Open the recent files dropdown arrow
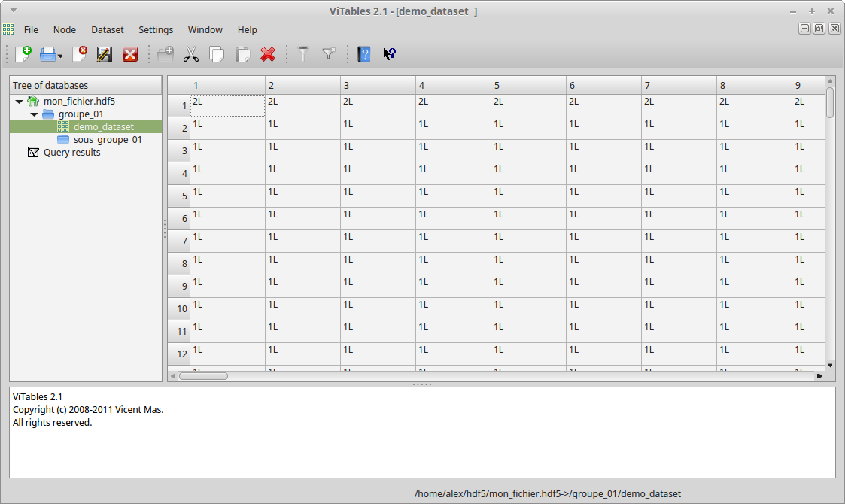The height and width of the screenshot is (504, 845). pos(60,56)
